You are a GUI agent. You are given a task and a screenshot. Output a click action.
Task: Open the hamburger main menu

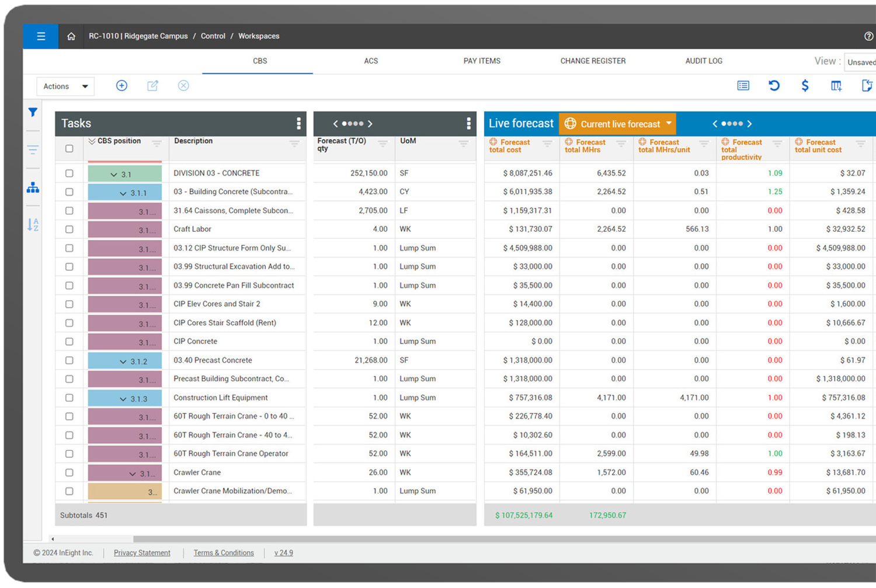click(x=41, y=36)
